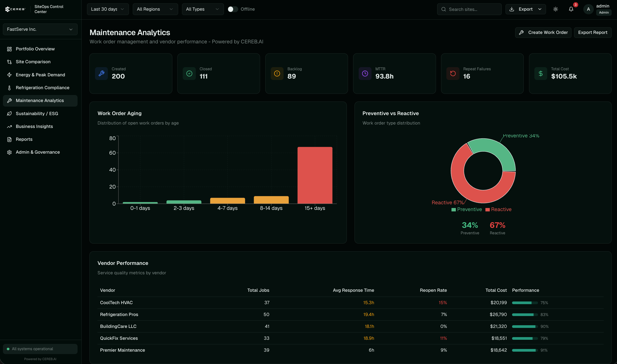The image size is (617, 364).
Task: Open Energy & Peak Demand view
Action: pos(40,75)
